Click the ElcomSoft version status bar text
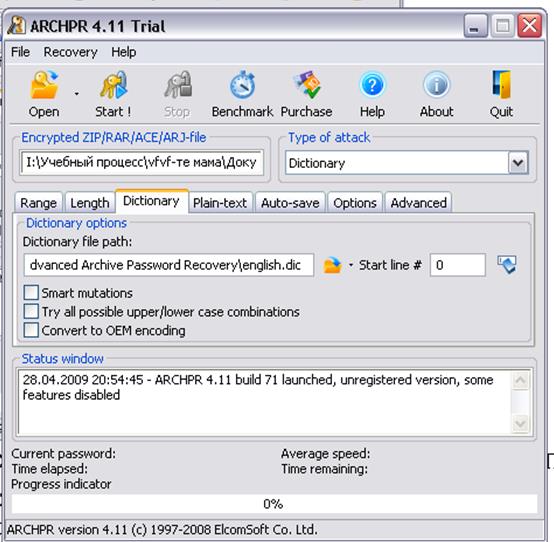Screen dimensions: 554x542 click(x=162, y=530)
